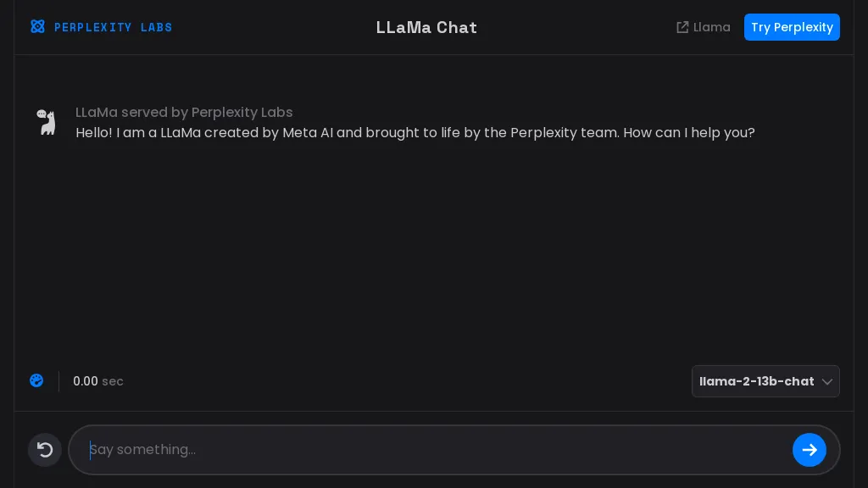Viewport: 868px width, 488px height.
Task: Open the llama-2-13b-chat model dropdown
Action: [756, 381]
